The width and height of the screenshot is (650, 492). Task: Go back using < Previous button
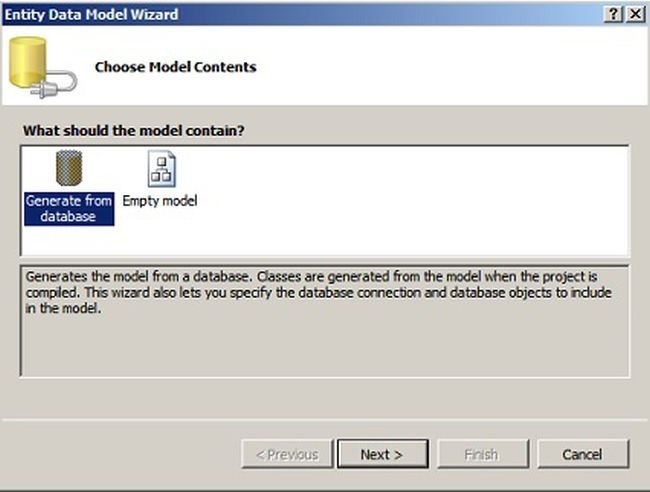pos(286,454)
